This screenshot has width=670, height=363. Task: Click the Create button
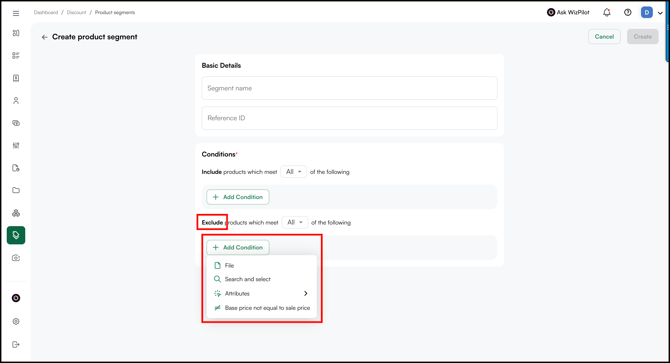pyautogui.click(x=643, y=37)
